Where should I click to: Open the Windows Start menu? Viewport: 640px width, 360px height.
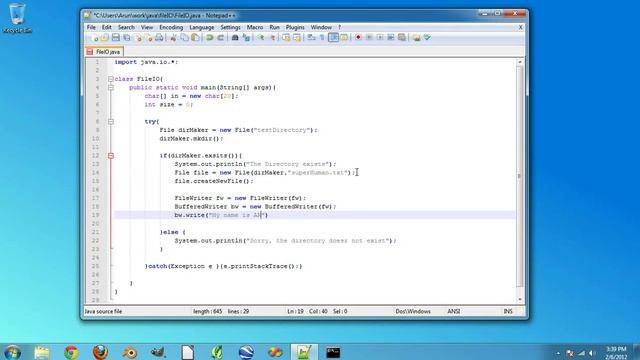[x=12, y=353]
